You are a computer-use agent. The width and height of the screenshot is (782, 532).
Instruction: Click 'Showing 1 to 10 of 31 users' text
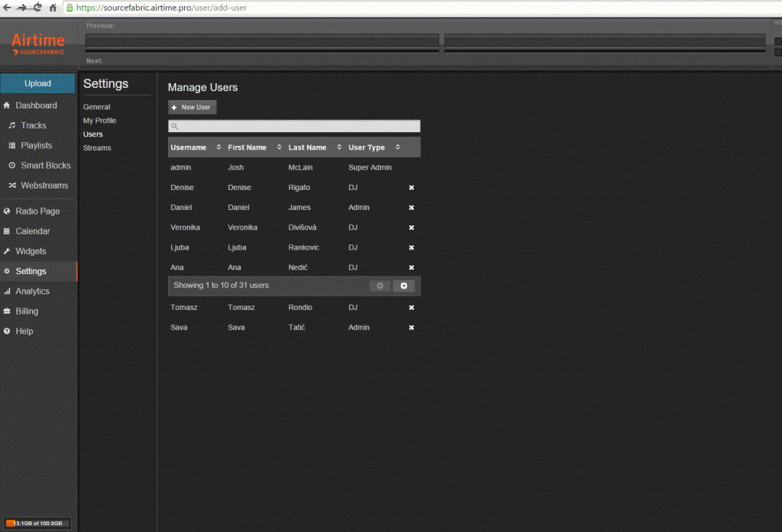(x=221, y=285)
